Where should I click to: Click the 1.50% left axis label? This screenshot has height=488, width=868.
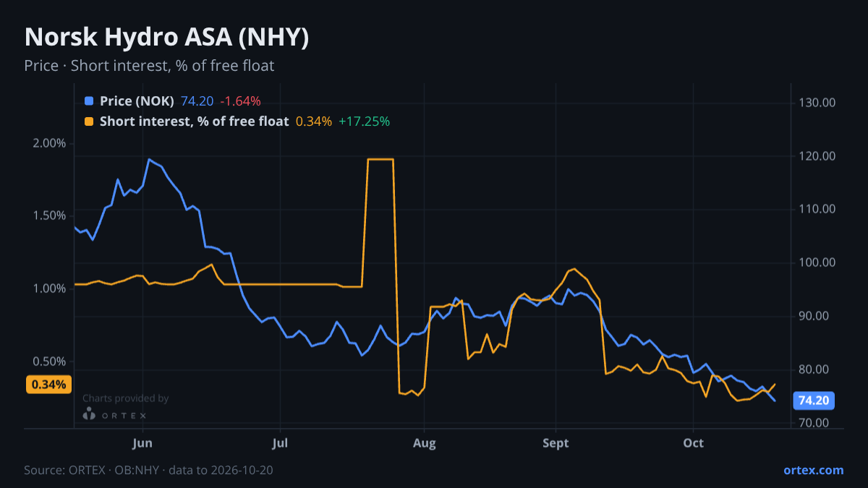[x=51, y=216]
